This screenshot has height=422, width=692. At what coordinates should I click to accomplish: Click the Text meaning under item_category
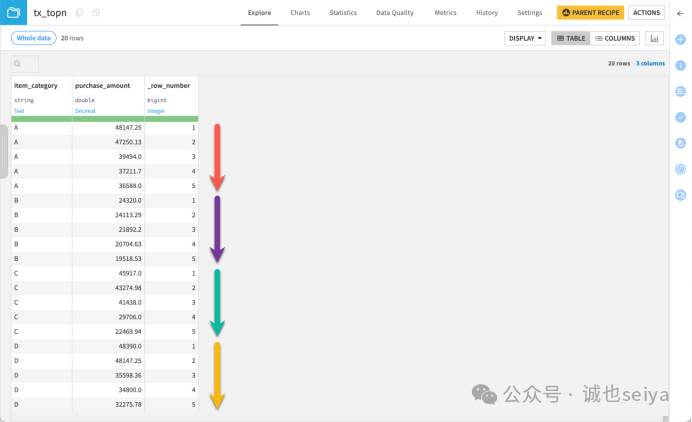click(x=19, y=111)
